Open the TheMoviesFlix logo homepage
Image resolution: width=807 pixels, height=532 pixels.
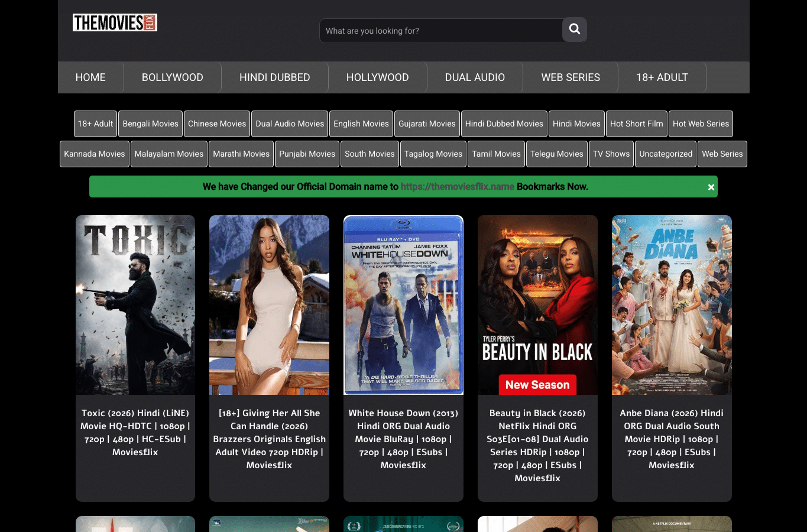(x=115, y=22)
